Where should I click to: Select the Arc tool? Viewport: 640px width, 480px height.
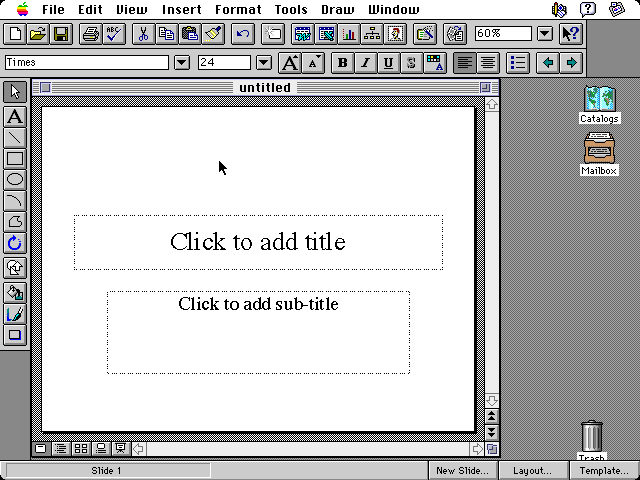[15, 200]
